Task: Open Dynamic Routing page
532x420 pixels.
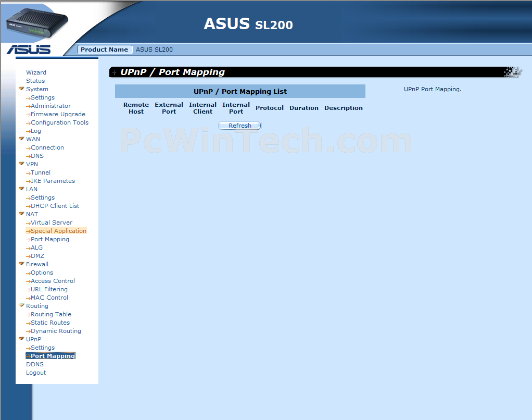Action: tap(56, 331)
